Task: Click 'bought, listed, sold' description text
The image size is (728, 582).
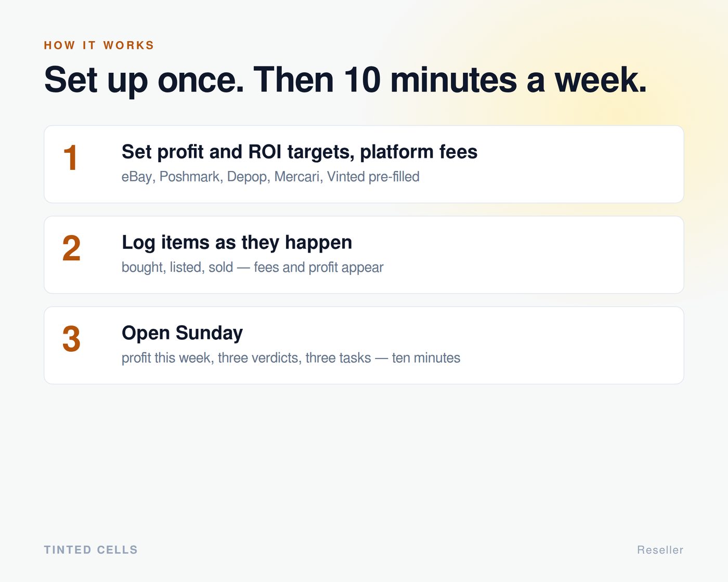Action: pos(177,267)
